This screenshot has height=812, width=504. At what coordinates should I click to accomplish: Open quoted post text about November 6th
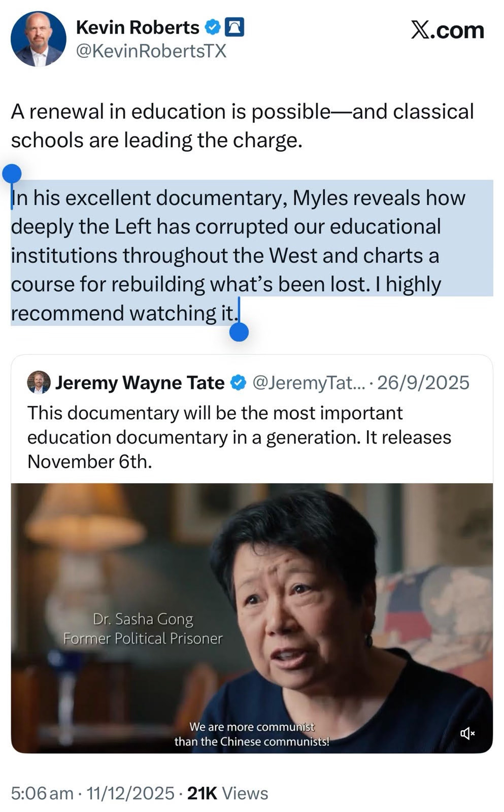[x=239, y=437]
